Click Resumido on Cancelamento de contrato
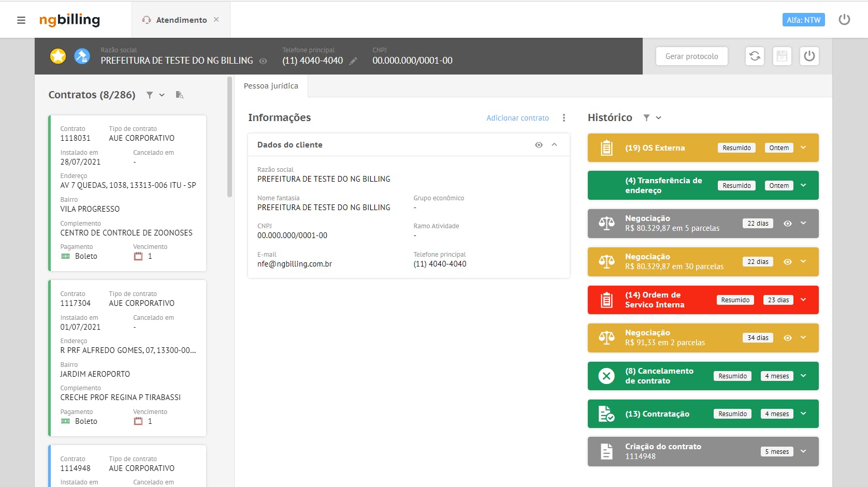Image resolution: width=868 pixels, height=487 pixels. point(733,376)
